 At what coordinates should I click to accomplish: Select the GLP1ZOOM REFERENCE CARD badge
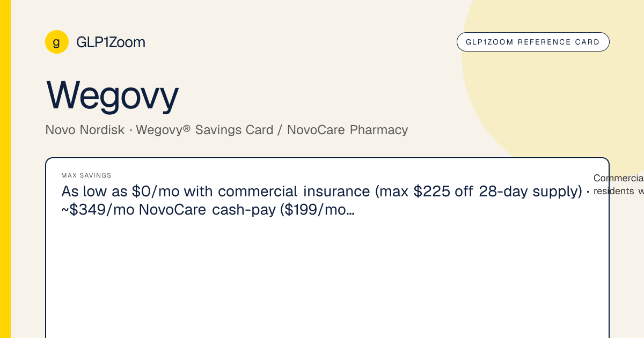(533, 42)
